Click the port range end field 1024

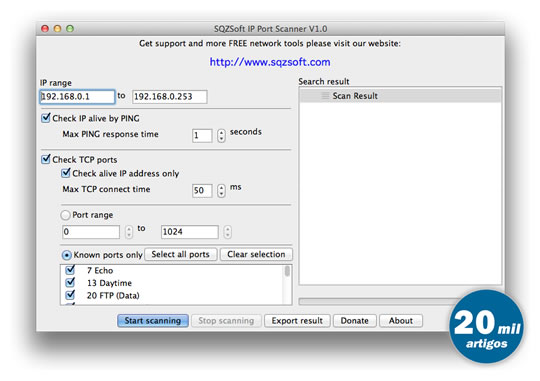(x=189, y=232)
